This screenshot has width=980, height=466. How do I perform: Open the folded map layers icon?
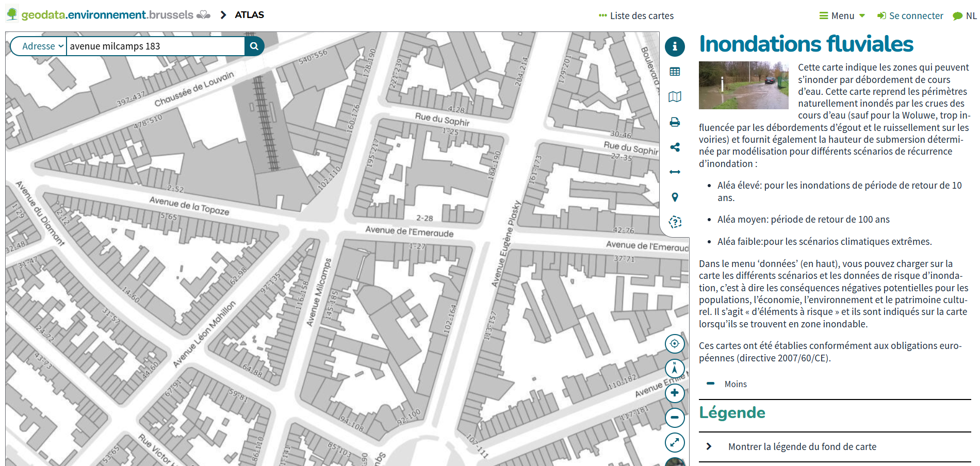(x=675, y=97)
